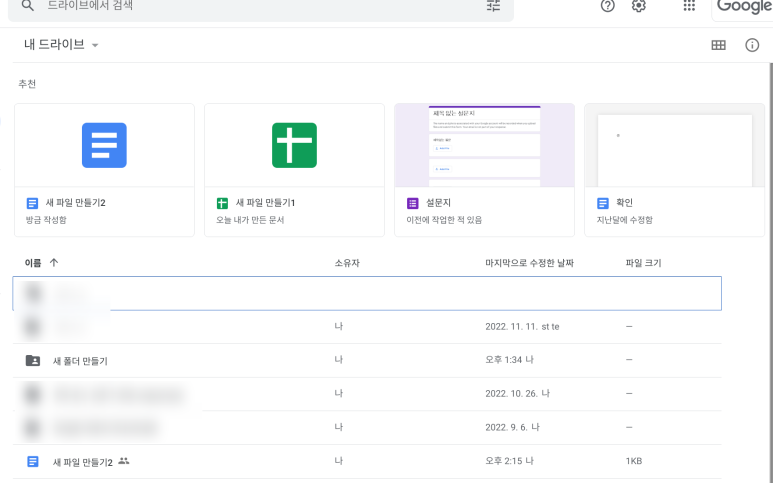Click the Docs icon beside 확인
This screenshot has width=773, height=483.
point(602,203)
